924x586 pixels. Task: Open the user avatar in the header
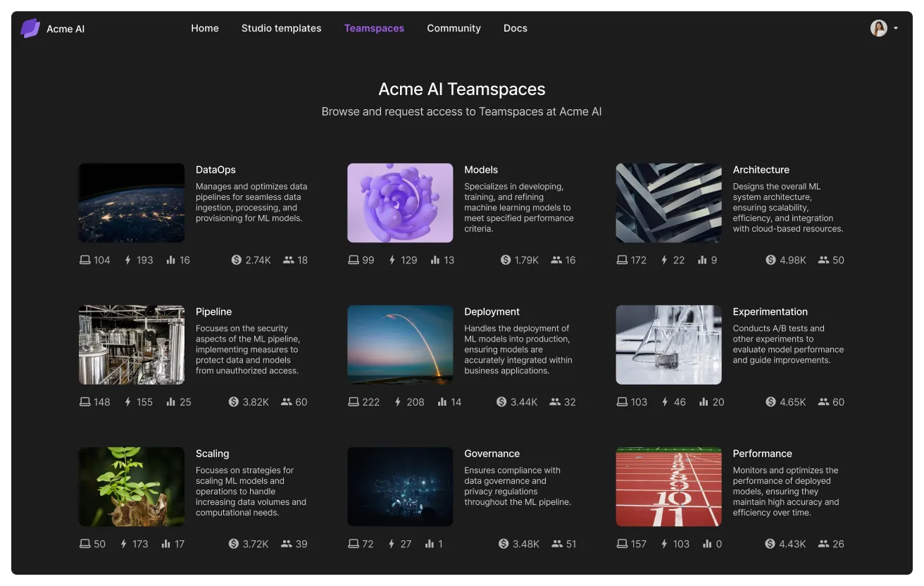[x=879, y=28]
